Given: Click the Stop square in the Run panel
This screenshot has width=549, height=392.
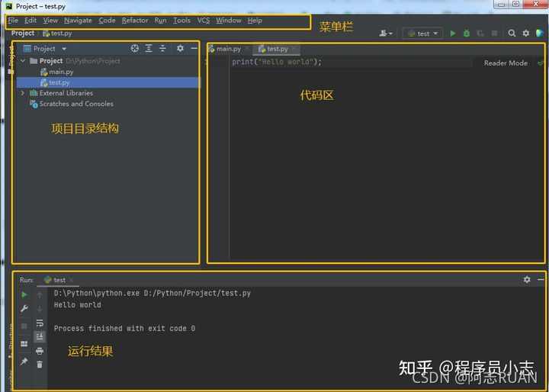Looking at the screenshot, I should [24, 326].
